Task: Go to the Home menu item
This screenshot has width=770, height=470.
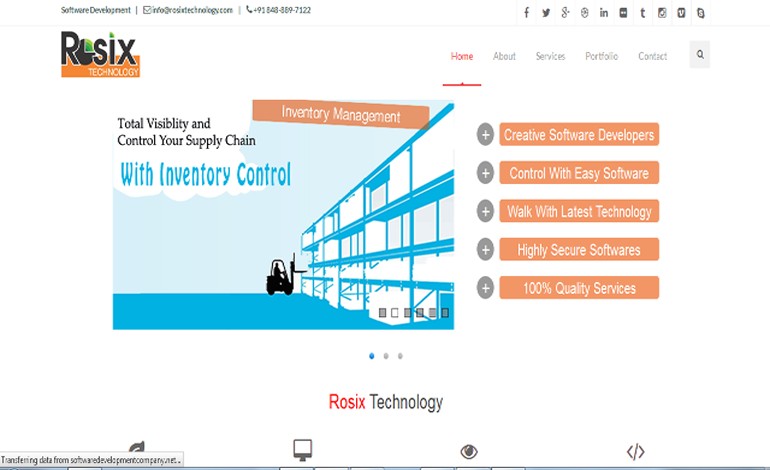Action: 462,56
